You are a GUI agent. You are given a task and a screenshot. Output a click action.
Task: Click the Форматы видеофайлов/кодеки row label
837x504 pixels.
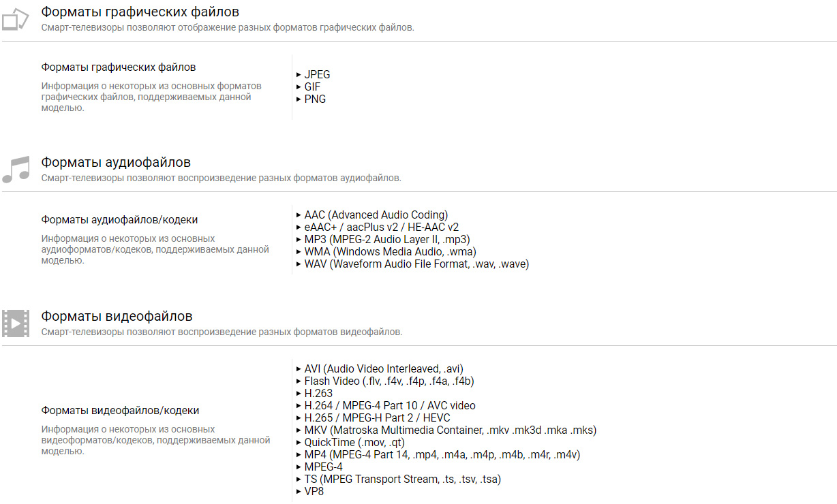click(x=121, y=411)
